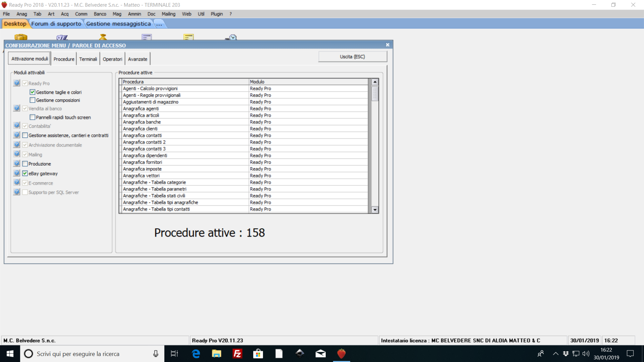644x362 pixels.
Task: Click info icon beside Contabilita' module
Action: coord(17,126)
